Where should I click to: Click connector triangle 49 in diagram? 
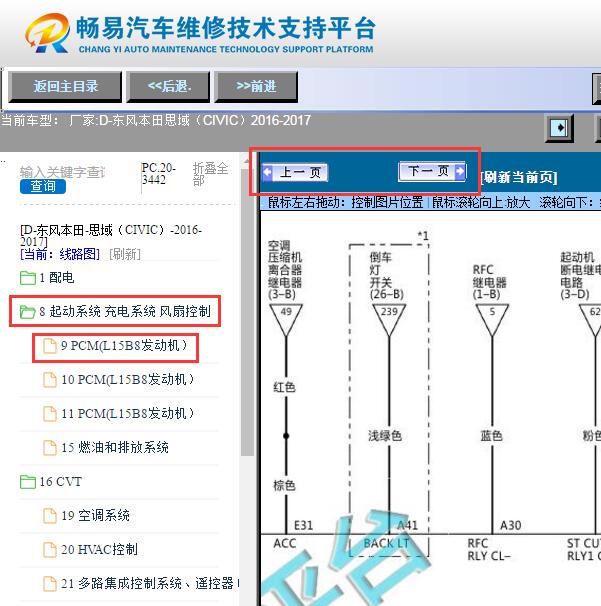point(286,320)
